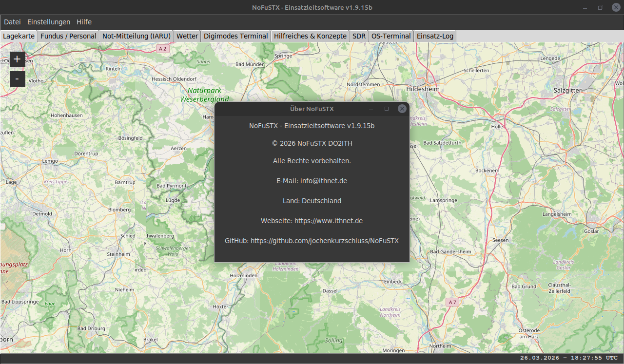Viewport: 624px width, 364px height.
Task: Click Höxter on the map
Action: point(221,307)
